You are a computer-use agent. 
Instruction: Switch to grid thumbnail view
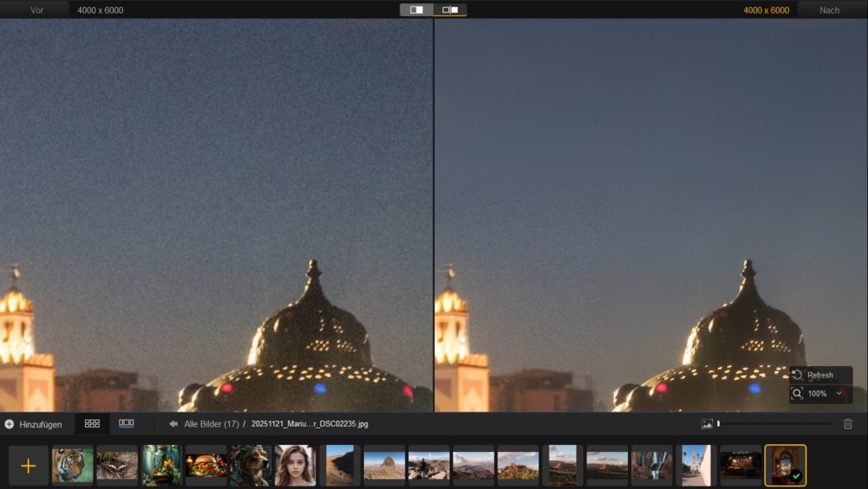pos(93,423)
